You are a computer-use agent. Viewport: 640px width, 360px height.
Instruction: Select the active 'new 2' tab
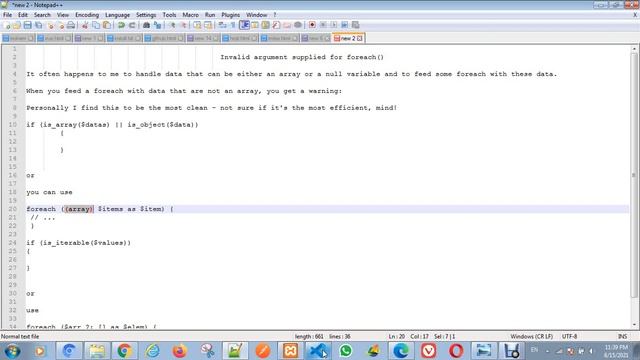click(x=348, y=38)
